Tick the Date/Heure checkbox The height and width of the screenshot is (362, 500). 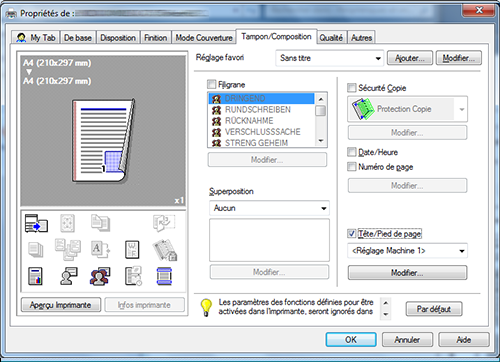352,152
